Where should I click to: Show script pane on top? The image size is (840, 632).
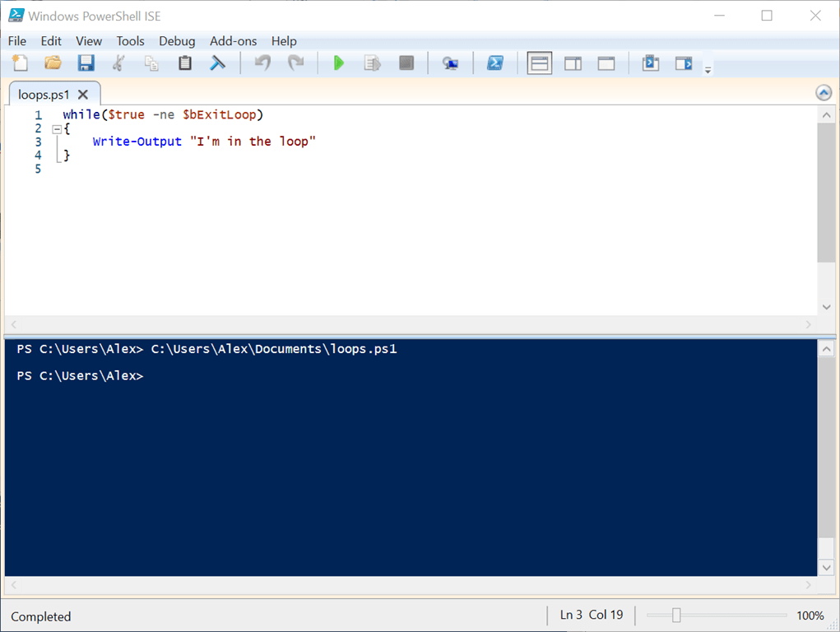click(x=540, y=63)
